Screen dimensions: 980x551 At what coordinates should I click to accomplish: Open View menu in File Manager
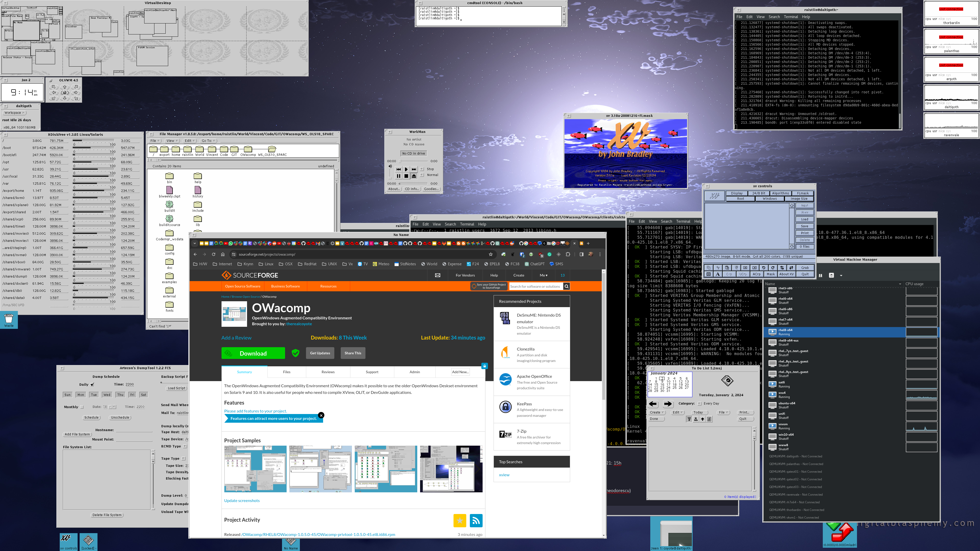tap(172, 141)
